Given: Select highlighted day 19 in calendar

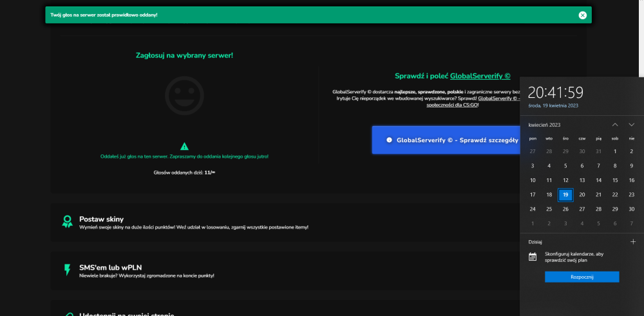Looking at the screenshot, I should (x=565, y=195).
